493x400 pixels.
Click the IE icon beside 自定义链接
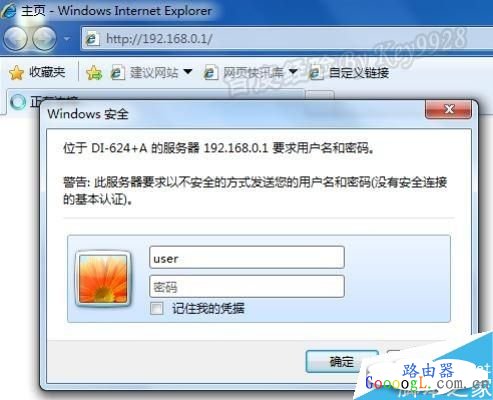(x=316, y=72)
